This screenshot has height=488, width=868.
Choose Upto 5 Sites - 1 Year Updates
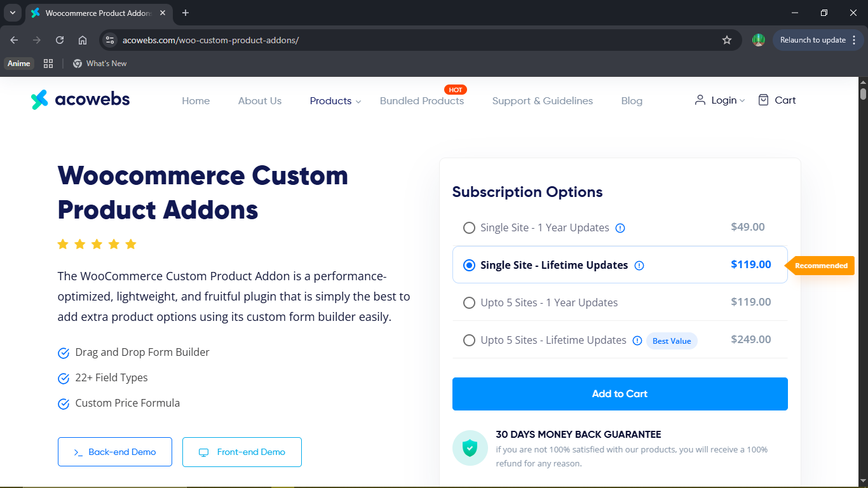(469, 303)
